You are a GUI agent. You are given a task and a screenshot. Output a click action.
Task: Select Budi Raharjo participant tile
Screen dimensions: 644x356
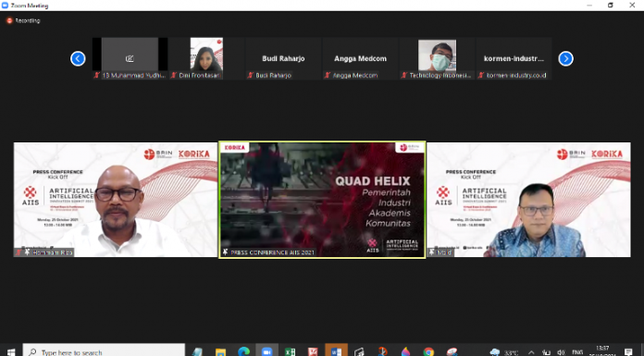tap(283, 59)
